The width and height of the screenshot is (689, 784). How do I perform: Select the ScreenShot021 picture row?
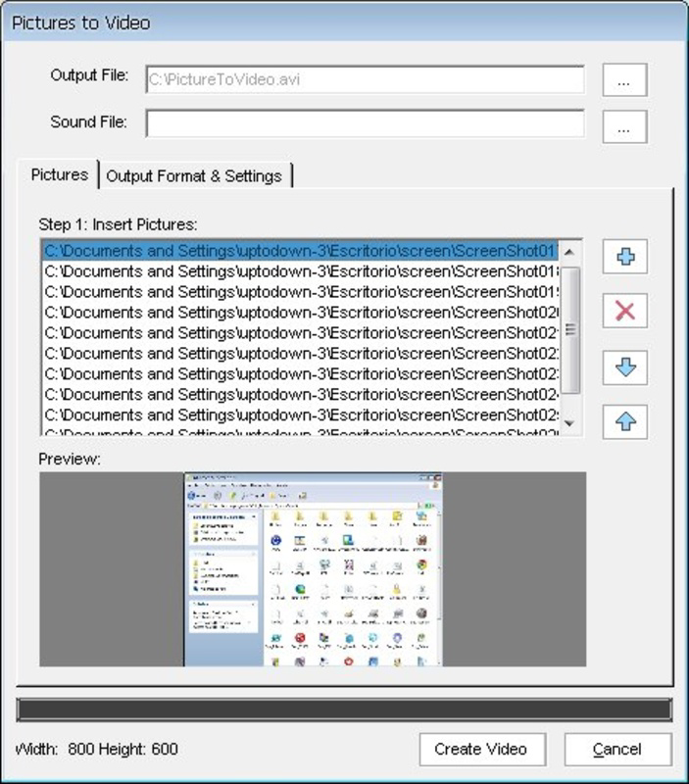[301, 332]
